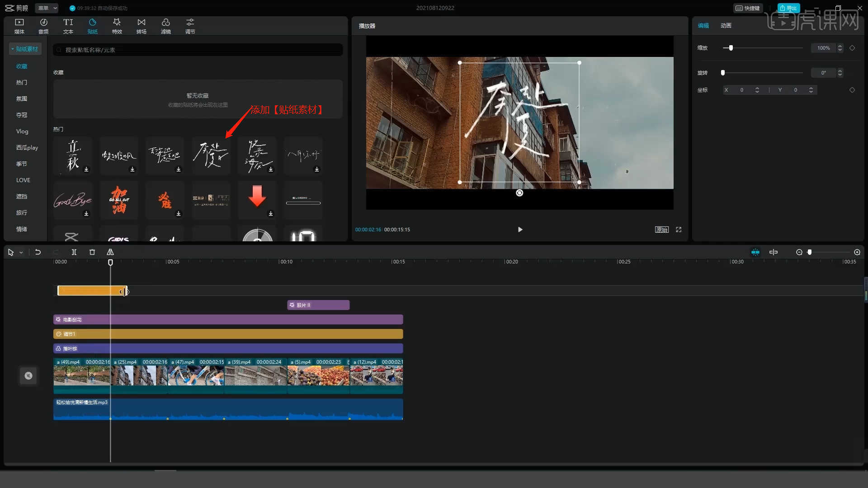
Task: Open the Transitions (转场) panel
Action: point(141,26)
